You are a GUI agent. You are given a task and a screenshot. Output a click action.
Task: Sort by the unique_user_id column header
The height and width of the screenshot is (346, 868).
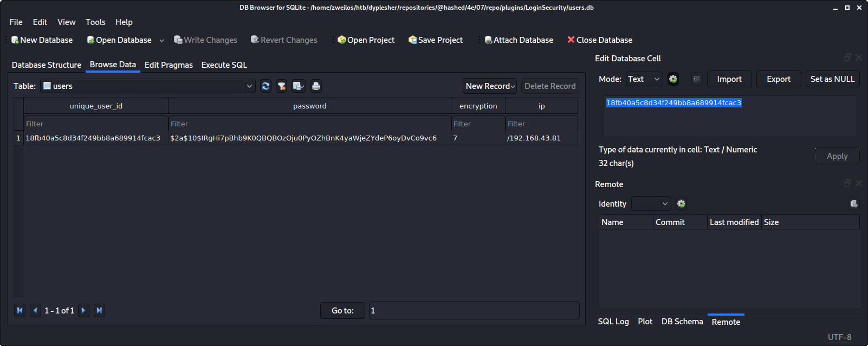(x=96, y=106)
